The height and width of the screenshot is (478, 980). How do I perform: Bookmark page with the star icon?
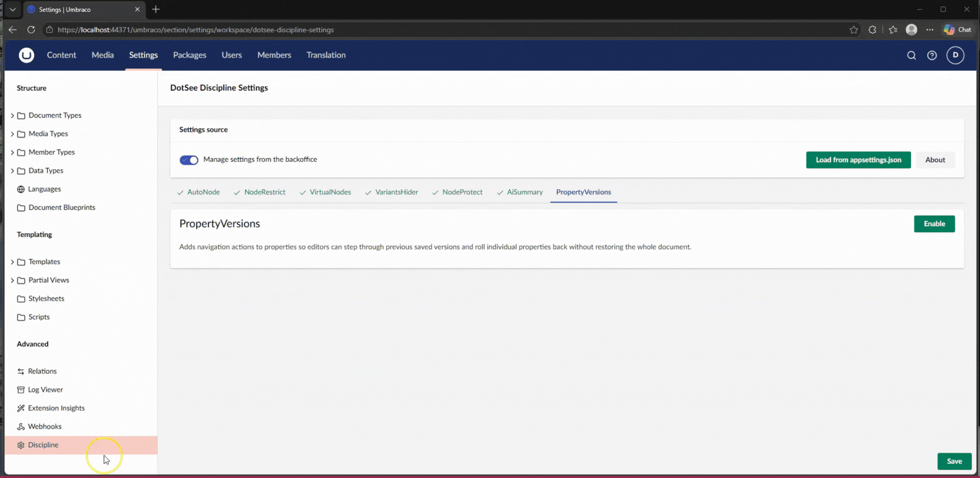tap(854, 30)
